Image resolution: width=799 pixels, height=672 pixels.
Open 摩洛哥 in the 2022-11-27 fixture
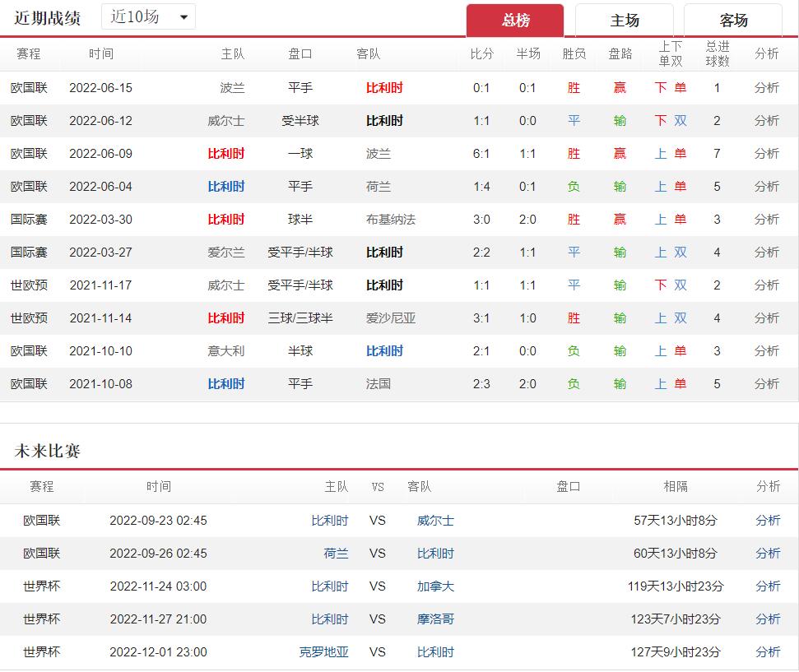435,619
